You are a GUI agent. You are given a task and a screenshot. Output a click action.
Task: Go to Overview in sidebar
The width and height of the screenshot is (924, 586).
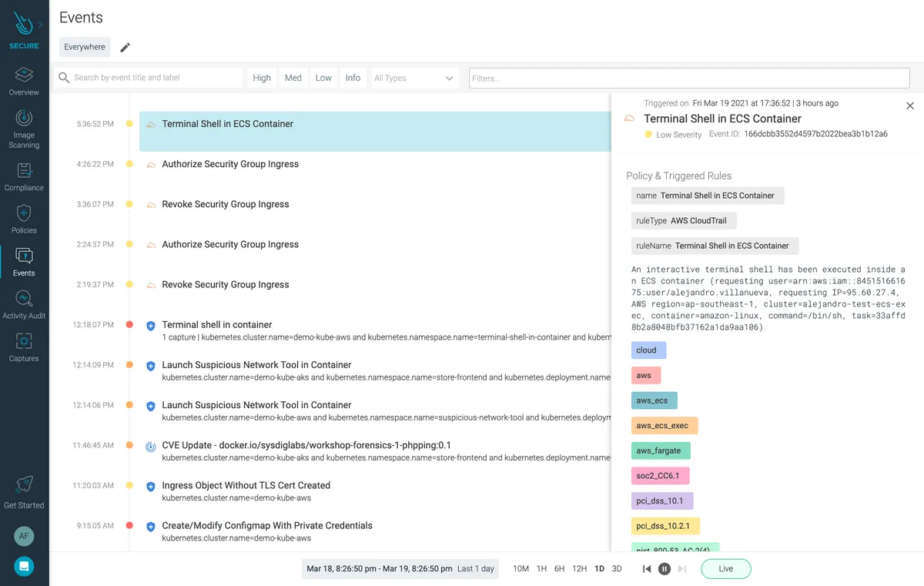[x=24, y=82]
